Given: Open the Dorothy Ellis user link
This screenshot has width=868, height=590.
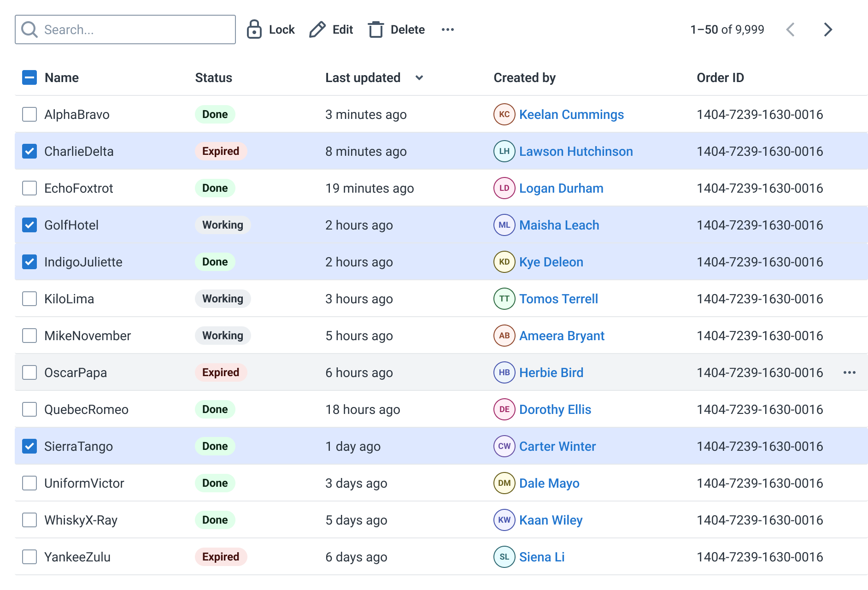Looking at the screenshot, I should tap(555, 409).
